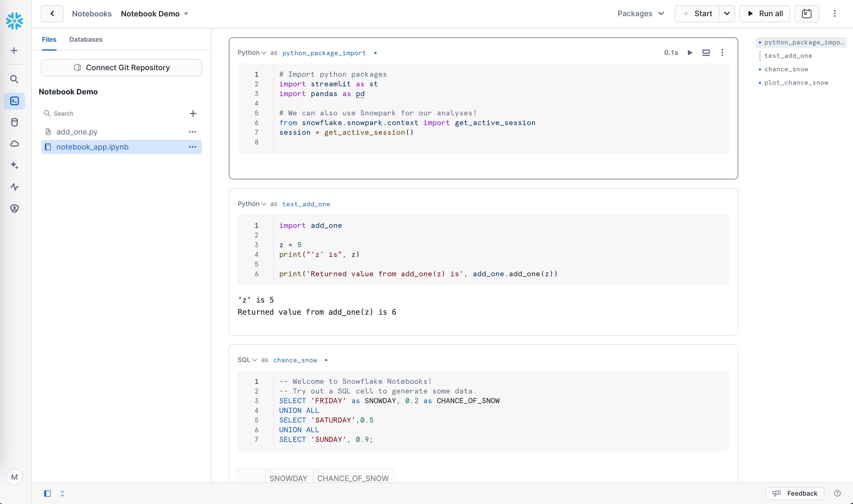853x504 pixels.
Task: Run the python_package_import cell
Action: pyautogui.click(x=690, y=53)
